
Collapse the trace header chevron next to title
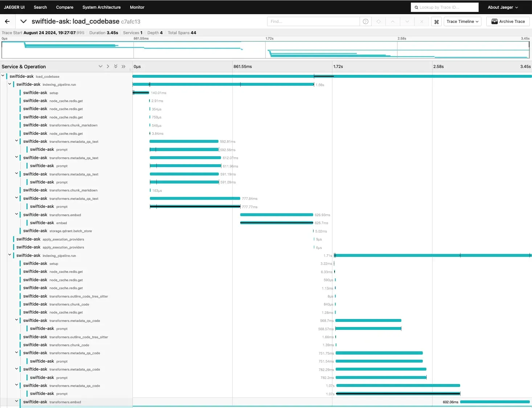(x=24, y=21)
